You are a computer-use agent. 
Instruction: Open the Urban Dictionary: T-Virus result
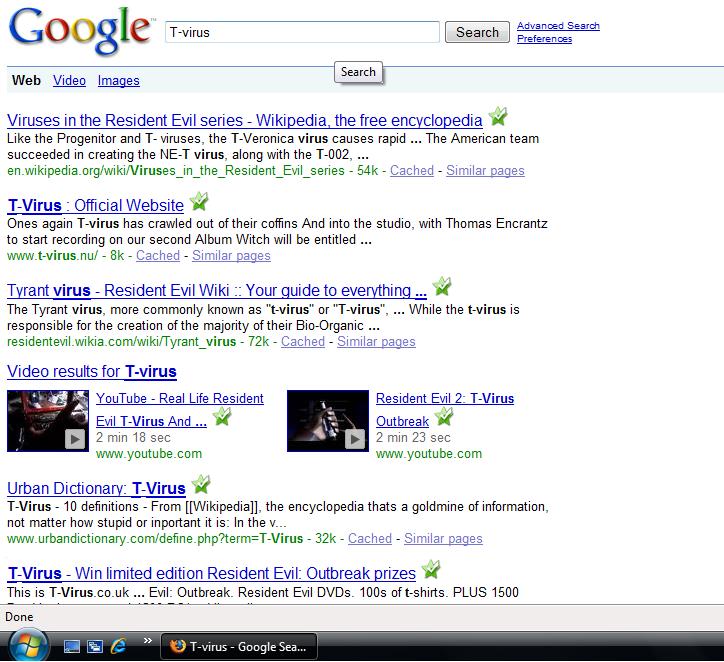point(96,488)
